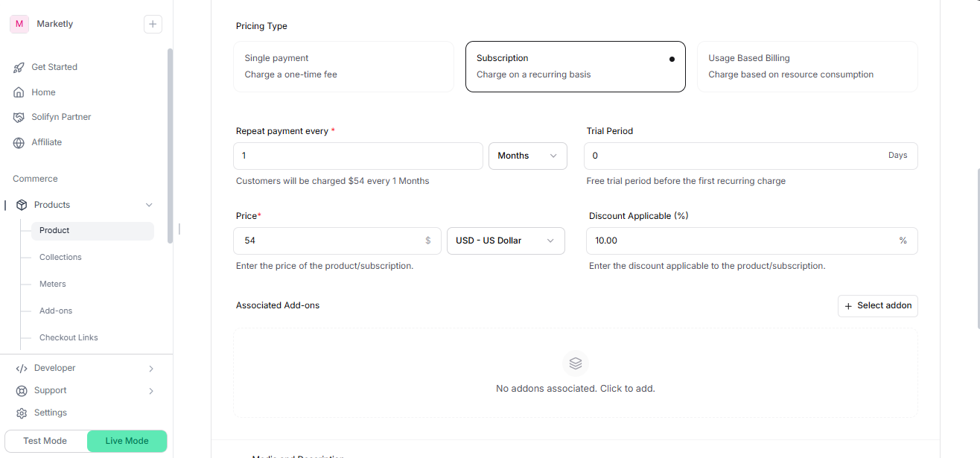The image size is (980, 458).
Task: Expand the Developer submenu arrow
Action: tap(151, 368)
